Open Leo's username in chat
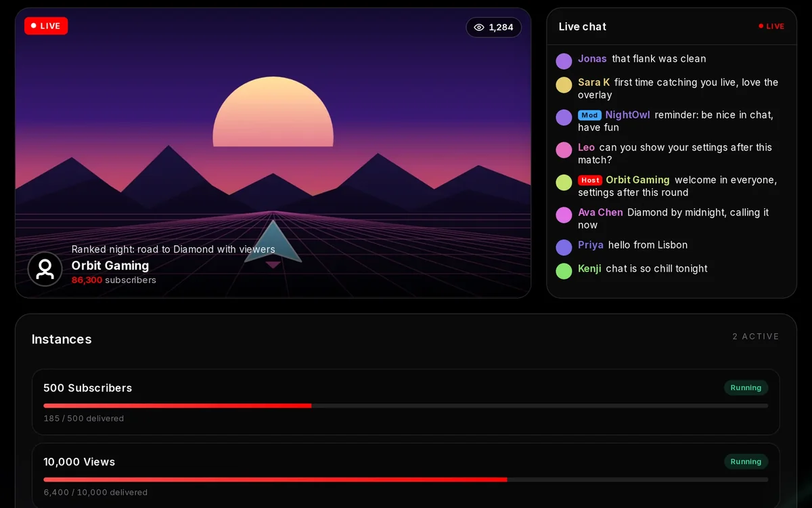The width and height of the screenshot is (812, 508). tap(586, 147)
